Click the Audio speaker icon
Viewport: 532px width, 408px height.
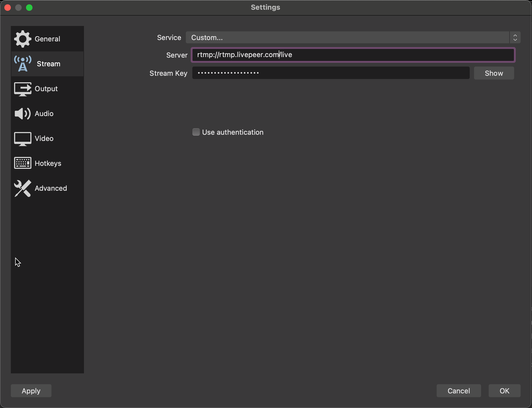point(22,114)
